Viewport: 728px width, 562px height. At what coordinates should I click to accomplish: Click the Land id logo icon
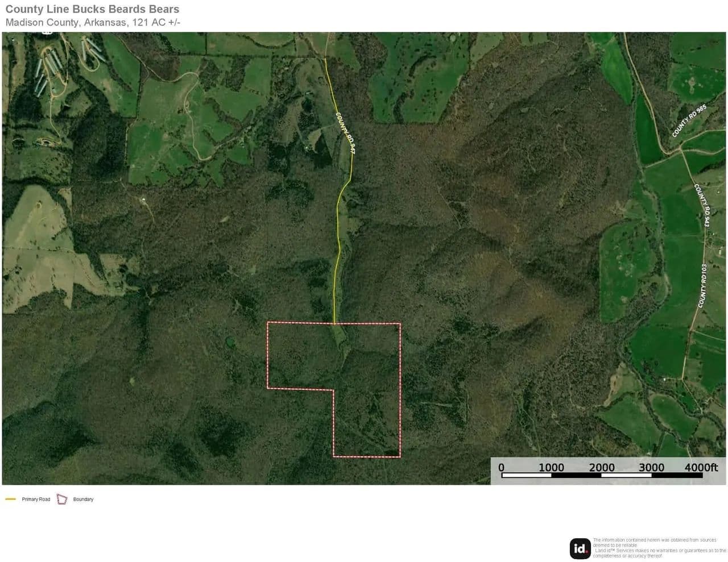tap(580, 548)
